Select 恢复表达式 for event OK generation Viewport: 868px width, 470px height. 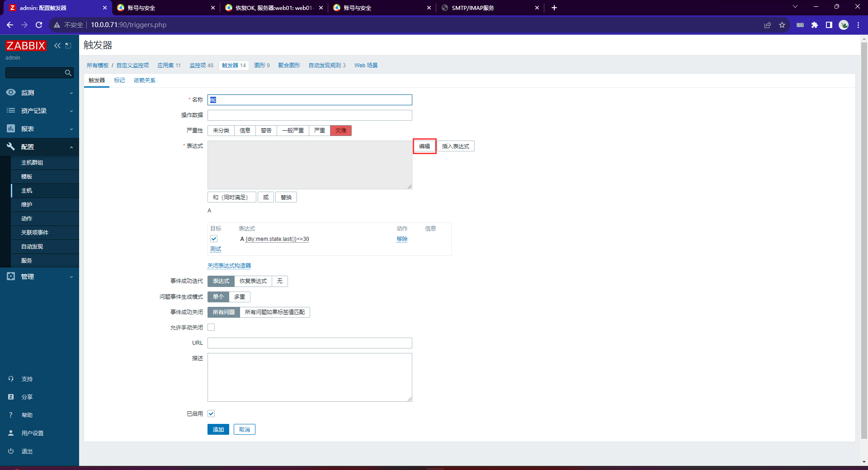click(253, 281)
